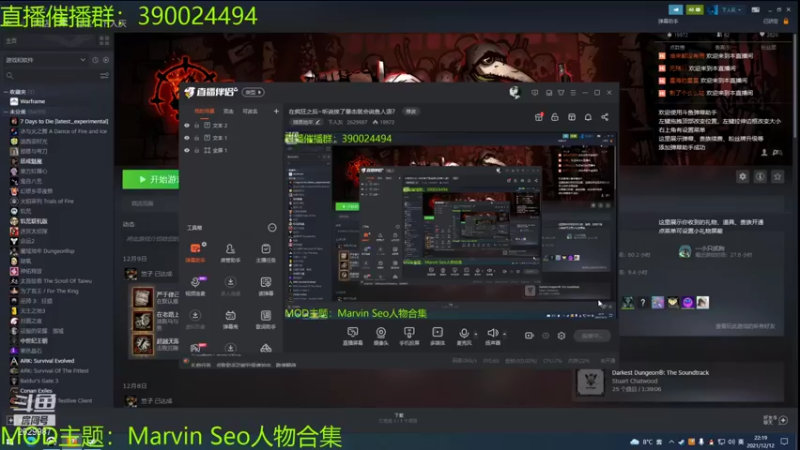Open the gift box icon with red badge
The height and width of the screenshot is (450, 800).
[539, 117]
